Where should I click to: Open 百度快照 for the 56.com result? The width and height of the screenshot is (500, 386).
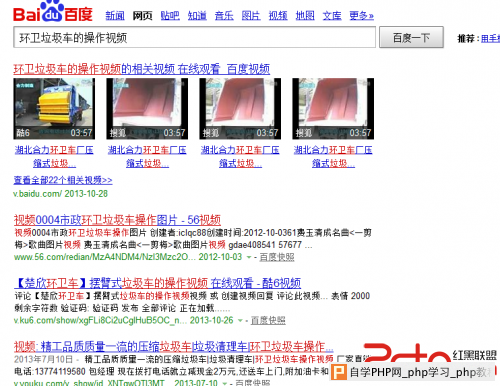[277, 257]
